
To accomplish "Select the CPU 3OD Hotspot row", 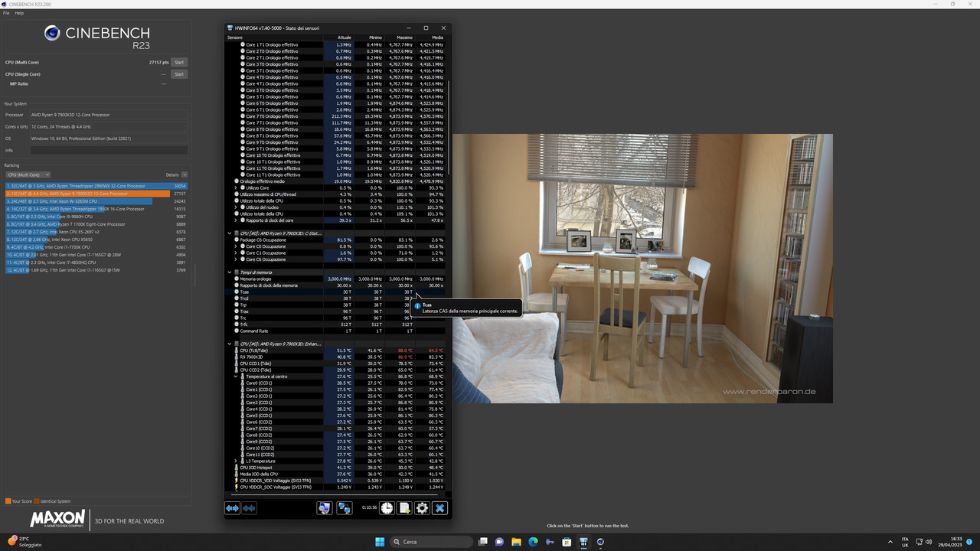I will tap(335, 468).
